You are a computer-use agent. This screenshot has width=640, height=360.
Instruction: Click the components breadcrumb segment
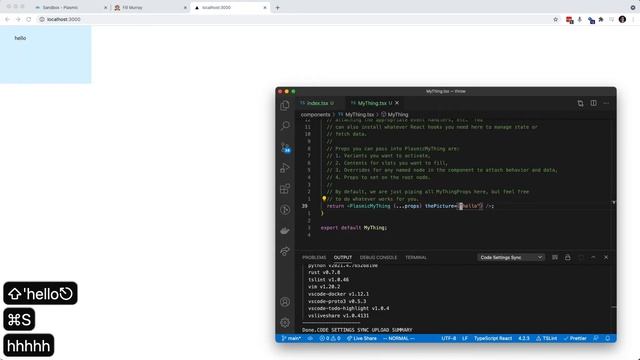[316, 115]
